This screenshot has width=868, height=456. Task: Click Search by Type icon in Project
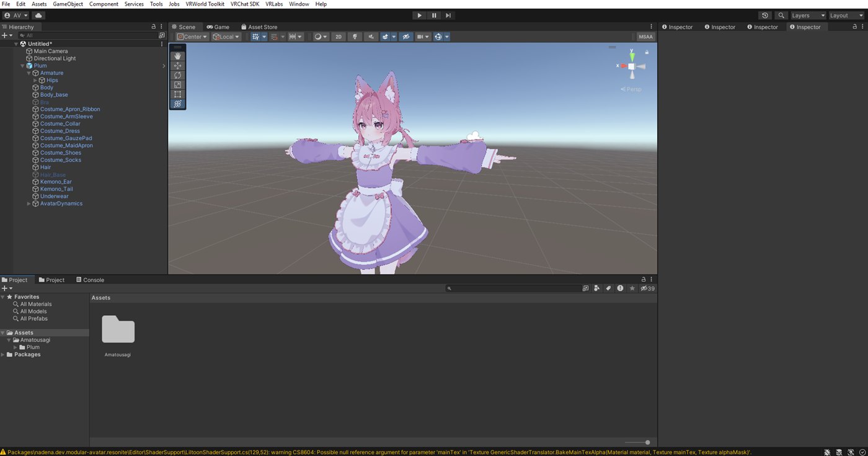coord(596,288)
